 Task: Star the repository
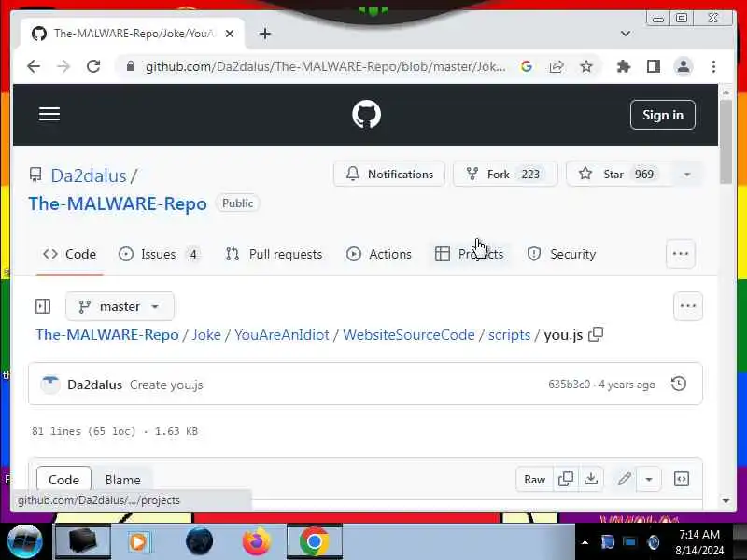click(x=620, y=175)
